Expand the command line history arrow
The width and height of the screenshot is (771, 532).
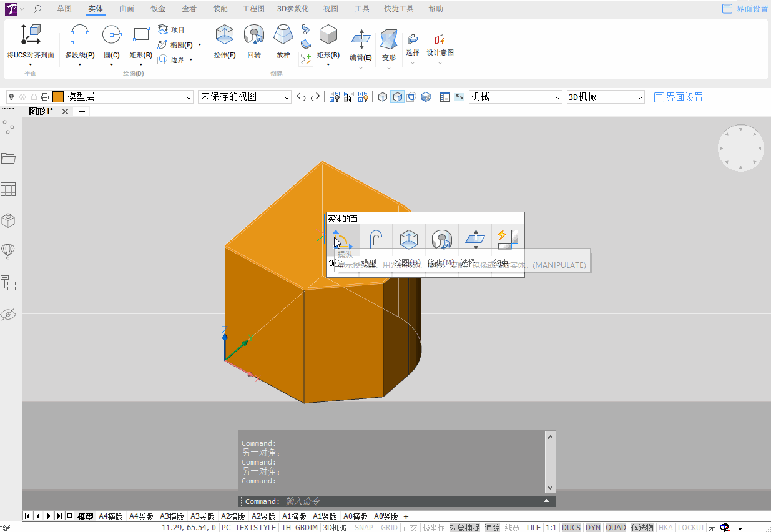click(547, 501)
